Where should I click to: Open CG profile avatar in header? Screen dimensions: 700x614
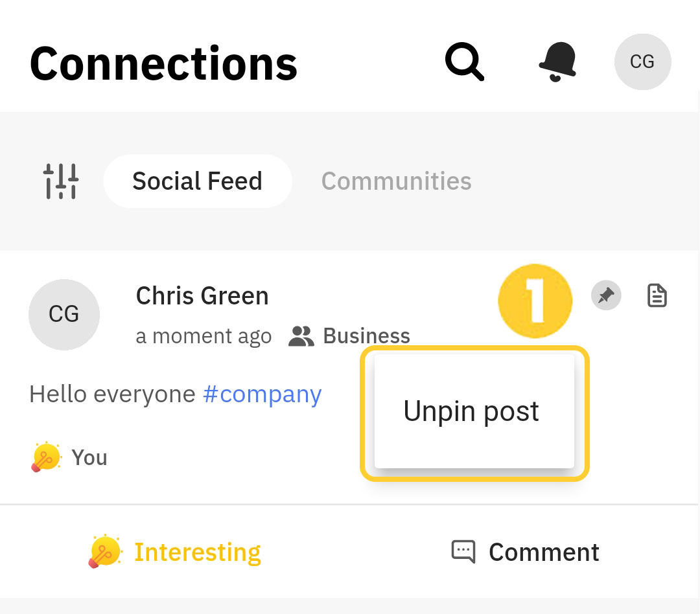click(x=642, y=62)
